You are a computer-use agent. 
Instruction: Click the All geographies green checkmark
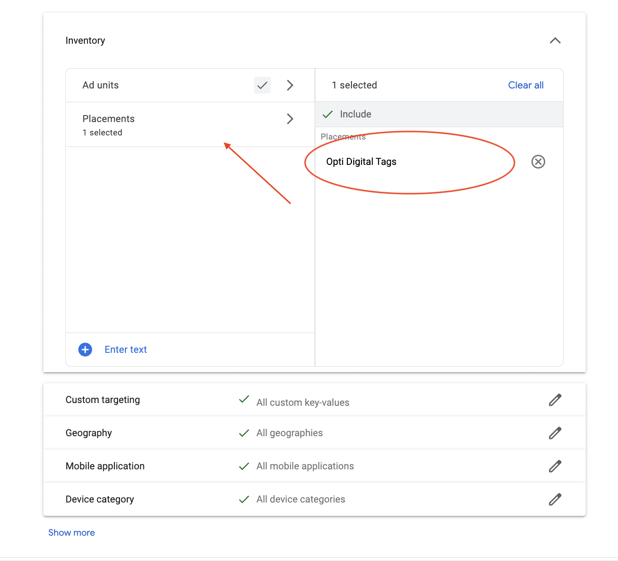[x=244, y=433]
